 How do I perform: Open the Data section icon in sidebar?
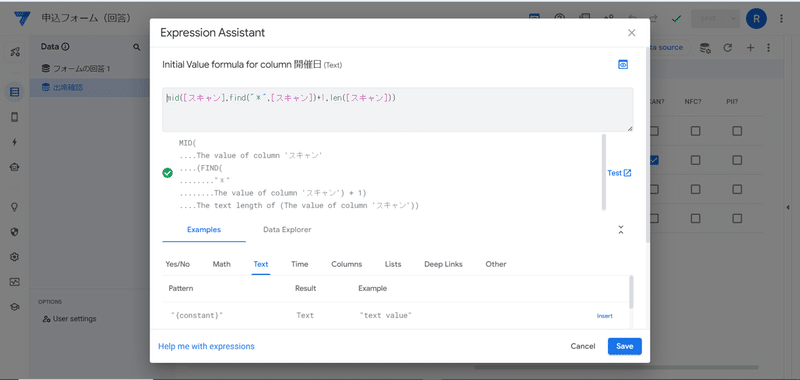point(15,92)
